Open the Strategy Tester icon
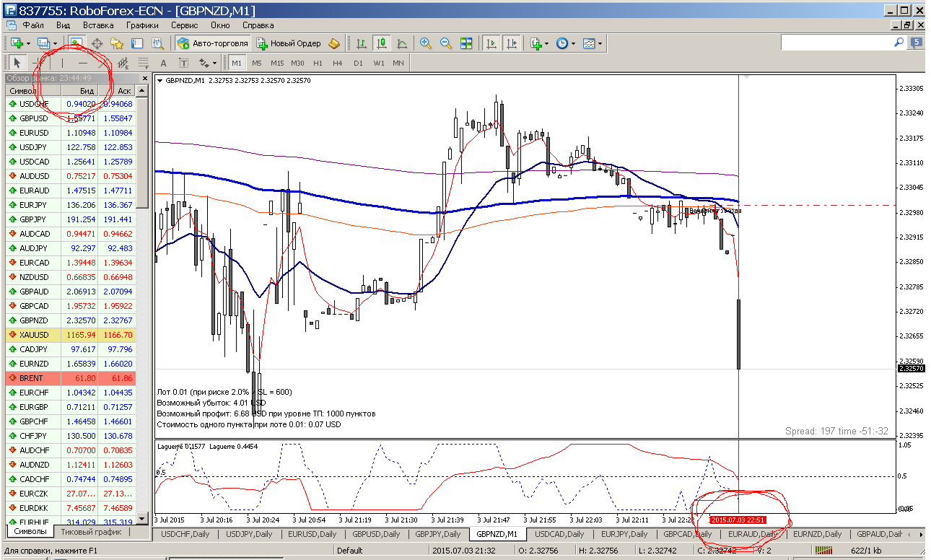931x560 pixels. click(157, 43)
